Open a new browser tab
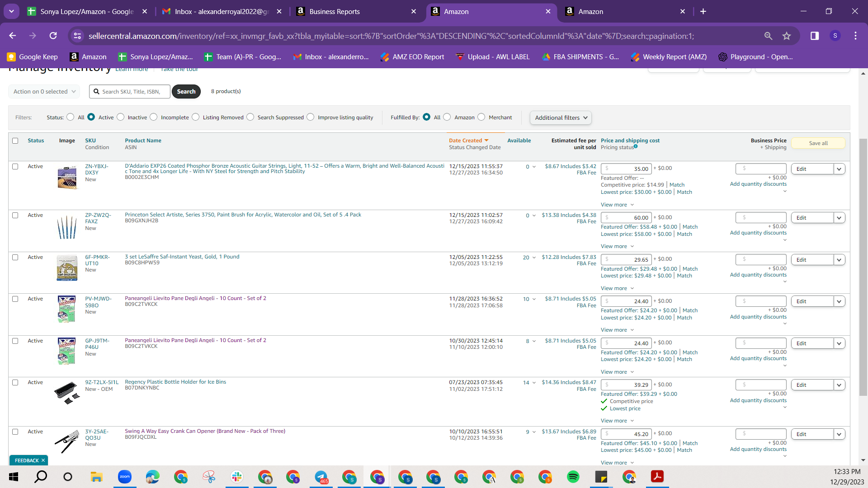This screenshot has height=488, width=868. point(703,11)
